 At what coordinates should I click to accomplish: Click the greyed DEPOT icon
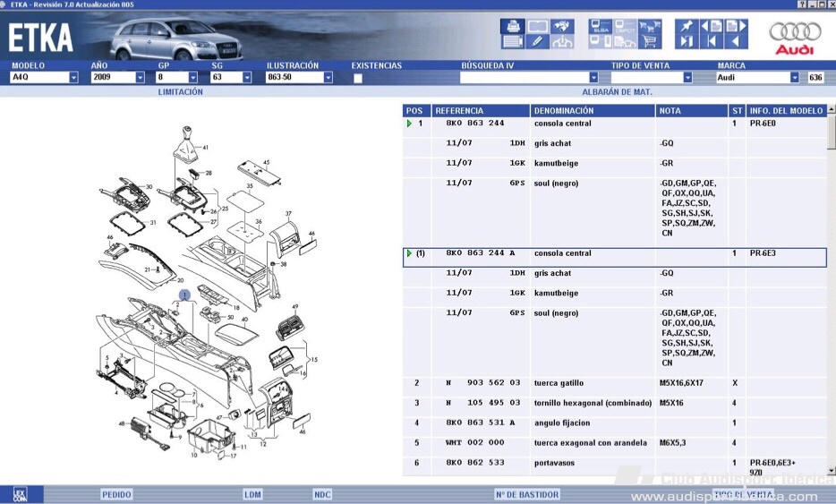[x=626, y=26]
